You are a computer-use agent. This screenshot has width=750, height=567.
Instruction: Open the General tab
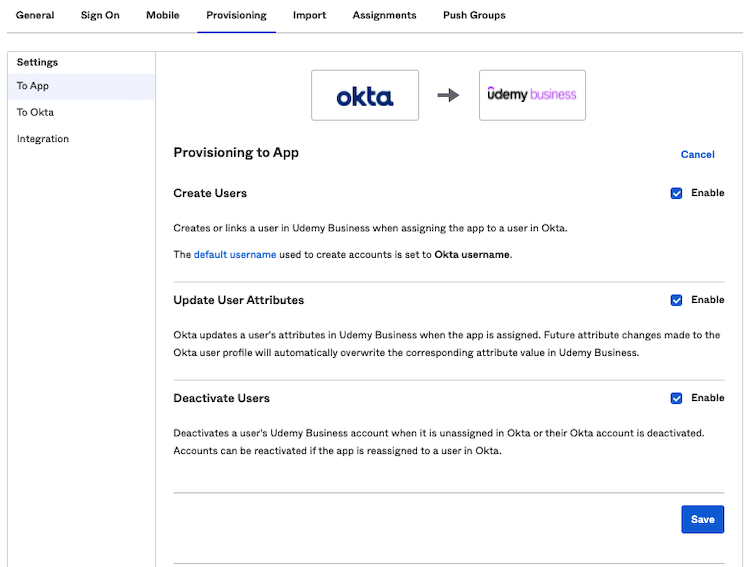(35, 15)
